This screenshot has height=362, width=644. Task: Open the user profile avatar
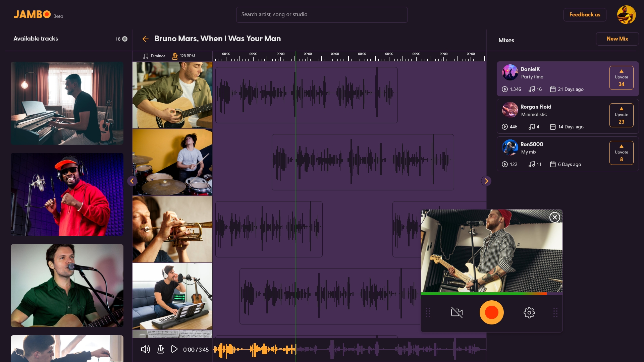click(x=626, y=15)
